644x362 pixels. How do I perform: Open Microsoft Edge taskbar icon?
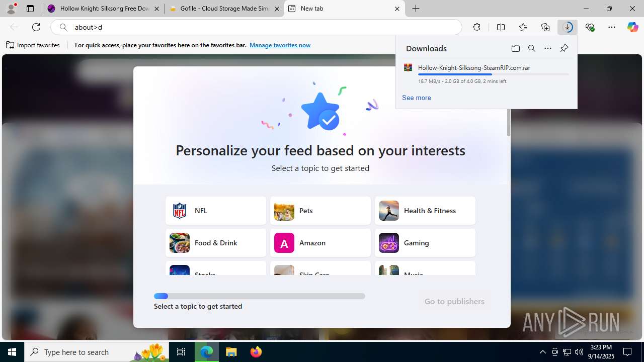(x=207, y=352)
